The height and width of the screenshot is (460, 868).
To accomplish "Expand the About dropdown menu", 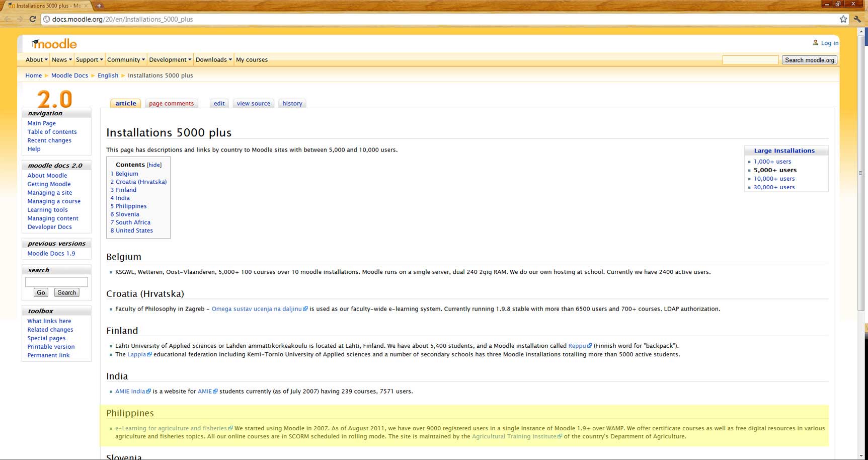I will tap(37, 59).
